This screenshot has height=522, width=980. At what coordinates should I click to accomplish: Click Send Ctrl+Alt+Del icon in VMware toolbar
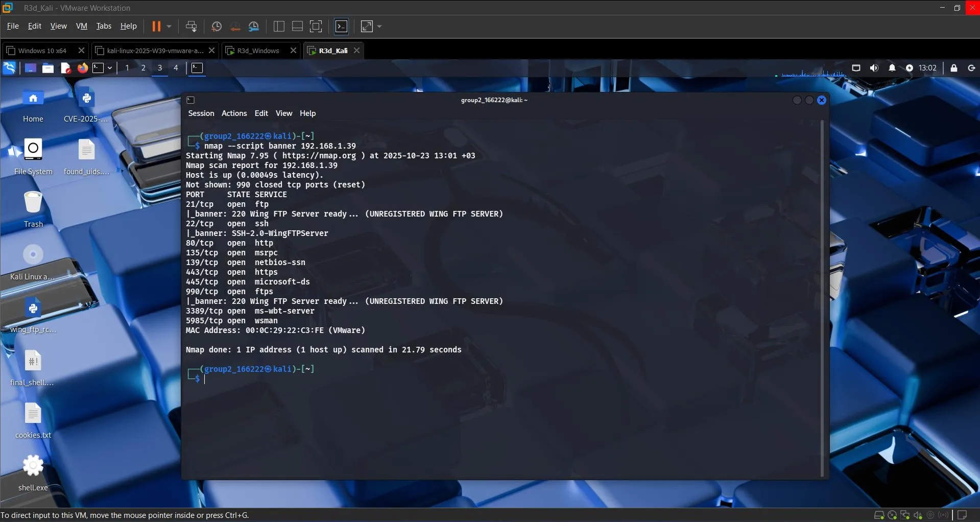point(192,26)
